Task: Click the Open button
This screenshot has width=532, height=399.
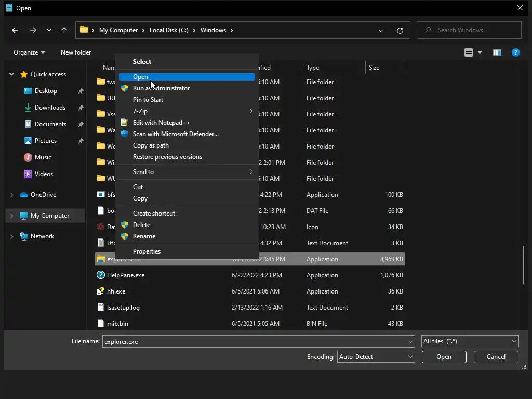Action: click(444, 357)
